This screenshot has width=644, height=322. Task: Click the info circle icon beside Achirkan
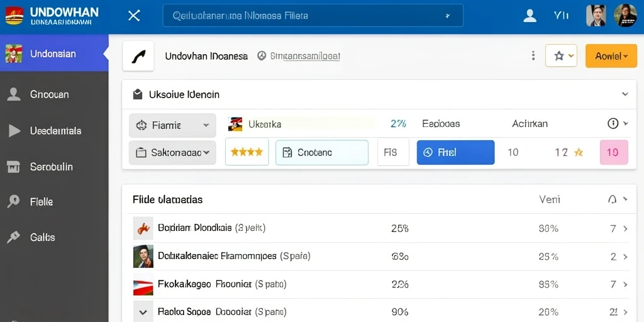(x=613, y=124)
